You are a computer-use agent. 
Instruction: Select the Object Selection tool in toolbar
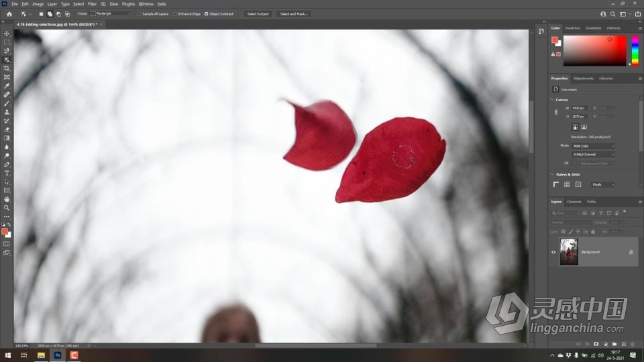click(7, 60)
